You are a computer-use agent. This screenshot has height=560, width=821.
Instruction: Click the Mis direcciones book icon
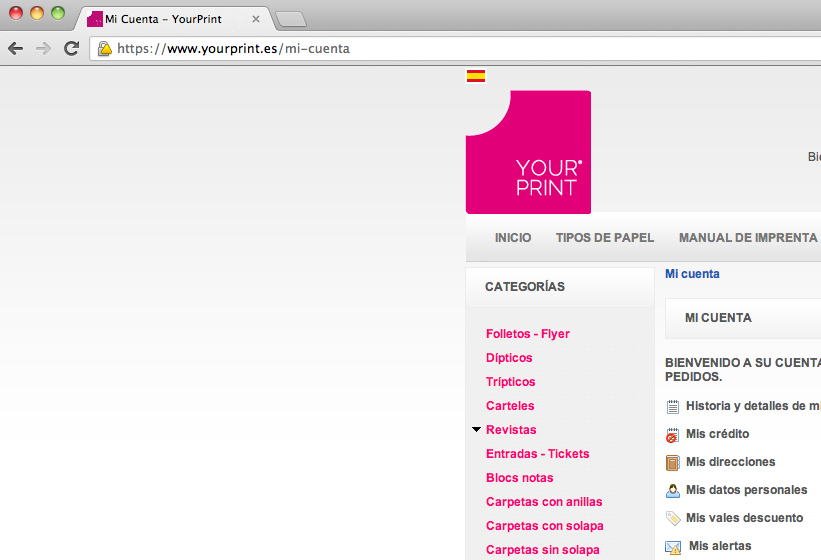click(672, 463)
